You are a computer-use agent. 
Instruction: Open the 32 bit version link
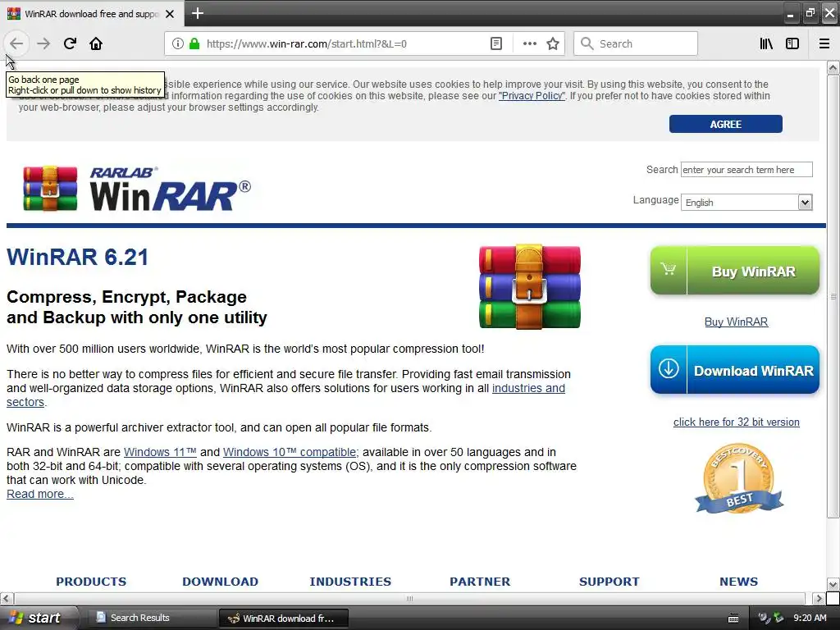(736, 422)
